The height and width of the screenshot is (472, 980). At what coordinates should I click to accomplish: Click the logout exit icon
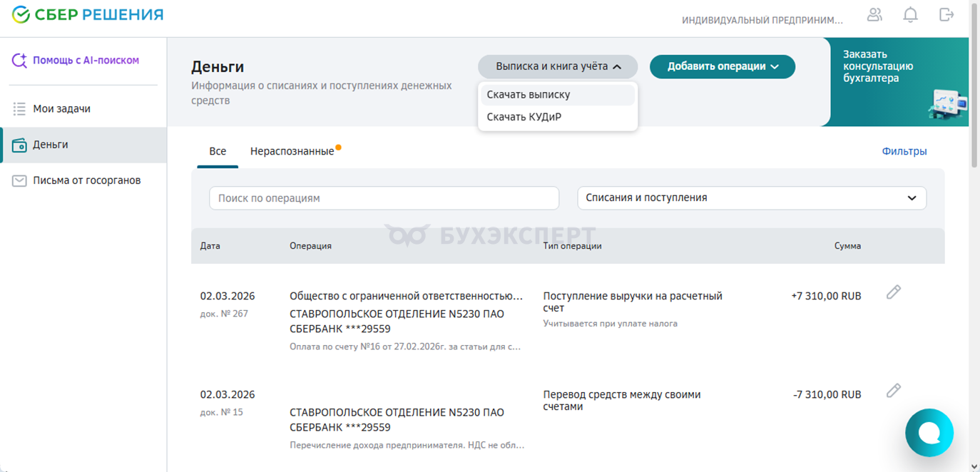tap(946, 15)
